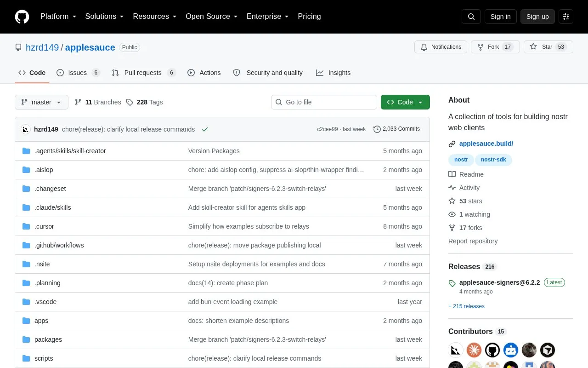Open the Pricing link
The width and height of the screenshot is (588, 368).
click(x=309, y=17)
